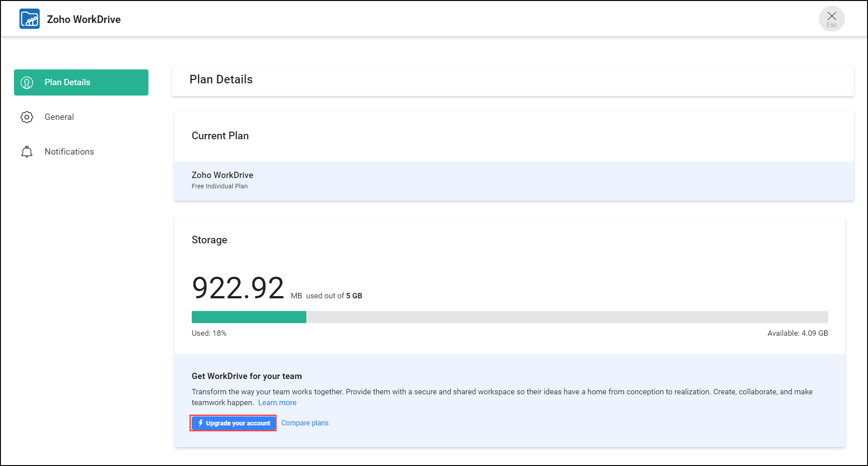Viewport: 868px width, 466px height.
Task: Click Upgrade your account button
Action: click(233, 423)
